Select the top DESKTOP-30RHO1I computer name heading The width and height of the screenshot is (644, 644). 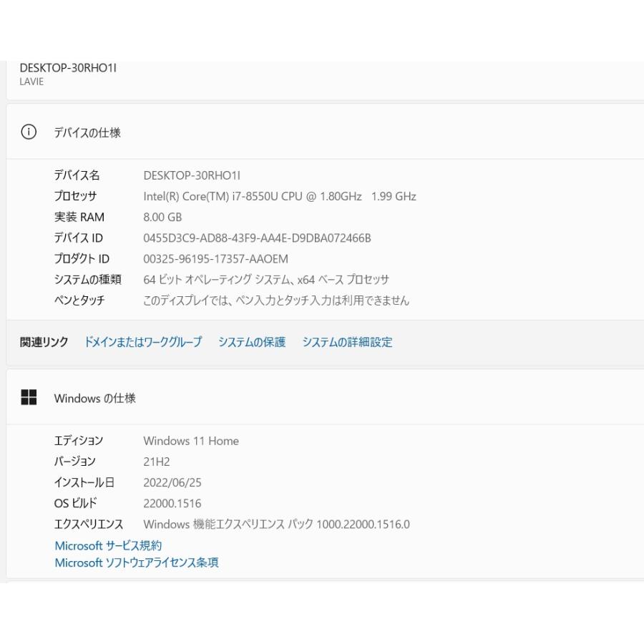coord(68,68)
